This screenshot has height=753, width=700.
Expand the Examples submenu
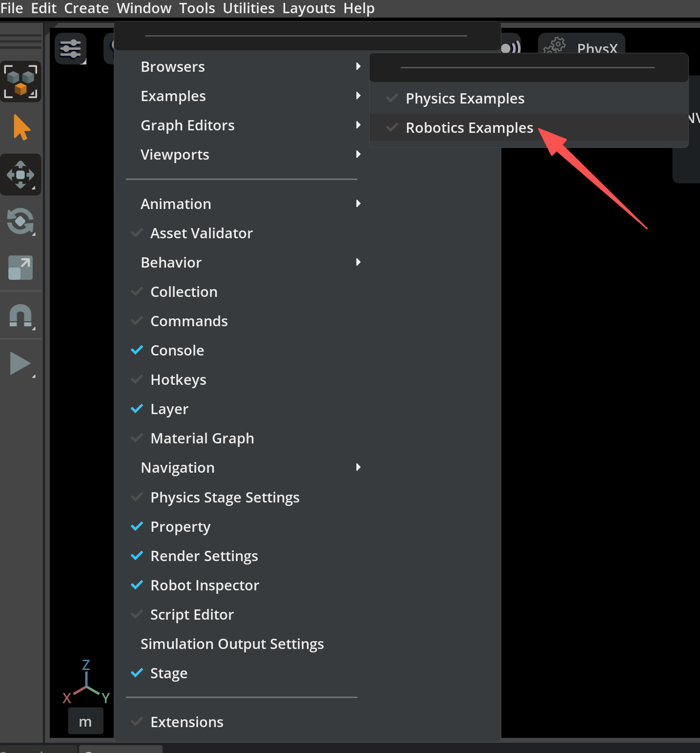coord(242,96)
